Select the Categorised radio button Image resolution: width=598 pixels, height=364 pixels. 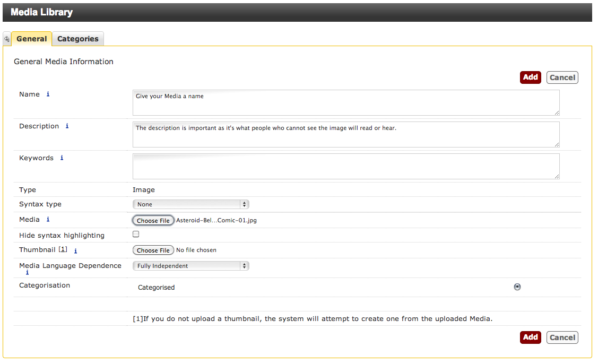[x=517, y=287]
